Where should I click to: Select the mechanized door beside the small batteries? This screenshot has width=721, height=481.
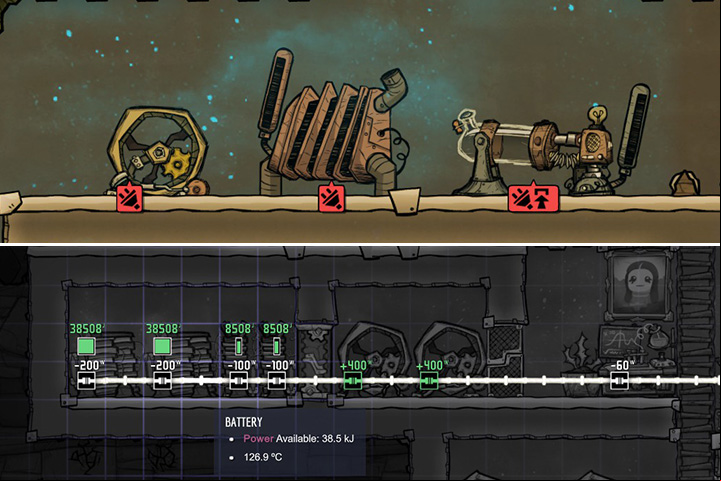[315, 360]
